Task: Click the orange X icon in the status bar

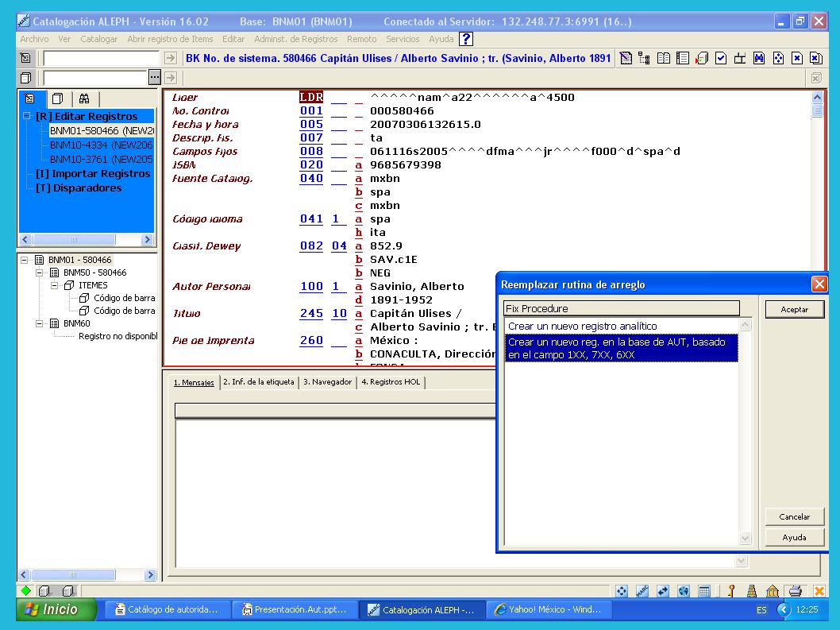Action: tap(819, 591)
